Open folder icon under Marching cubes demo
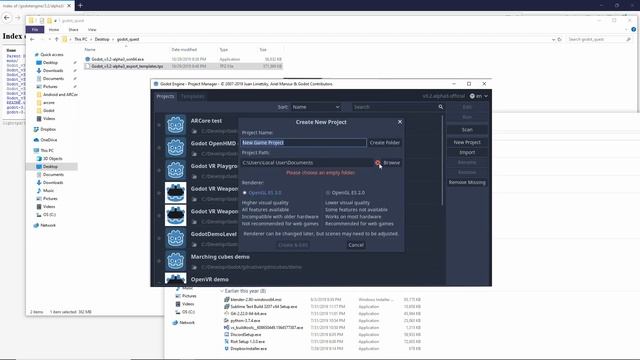The image size is (640, 360). pyautogui.click(x=195, y=267)
